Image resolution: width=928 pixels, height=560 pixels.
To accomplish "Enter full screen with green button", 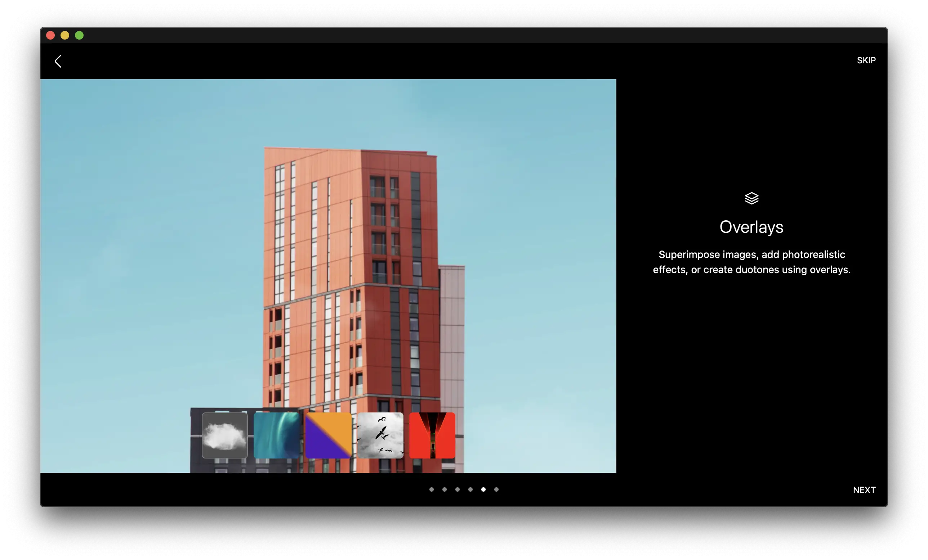I will pyautogui.click(x=79, y=35).
